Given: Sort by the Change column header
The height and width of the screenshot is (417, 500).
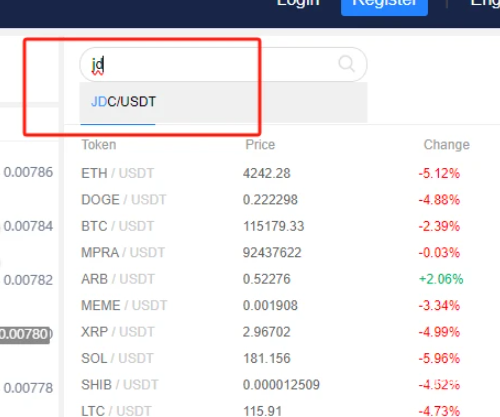Looking at the screenshot, I should click(447, 145).
